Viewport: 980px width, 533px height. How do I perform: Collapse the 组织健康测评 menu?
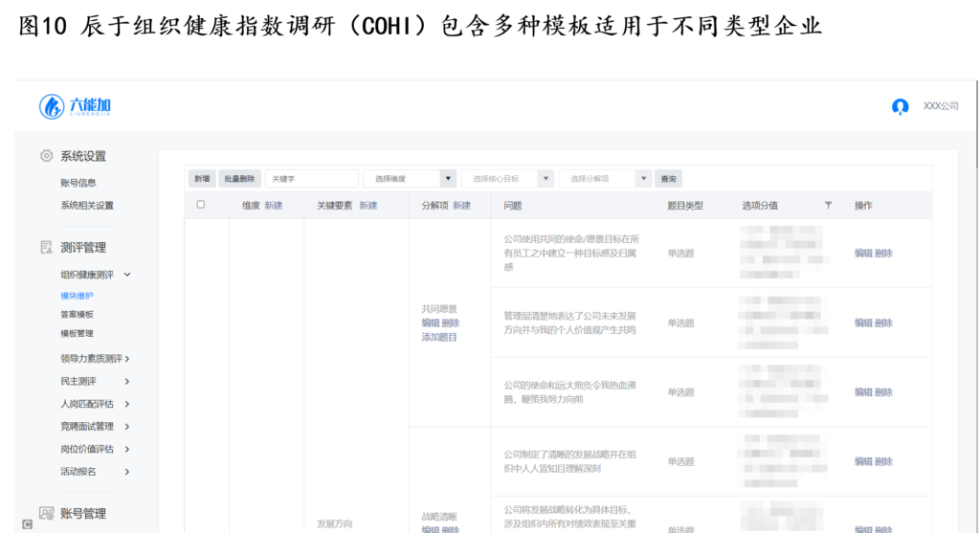click(x=127, y=275)
